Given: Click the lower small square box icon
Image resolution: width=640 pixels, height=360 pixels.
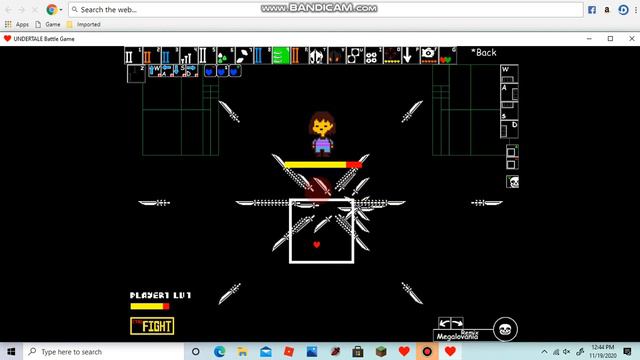Looking at the screenshot, I should 512,164.
